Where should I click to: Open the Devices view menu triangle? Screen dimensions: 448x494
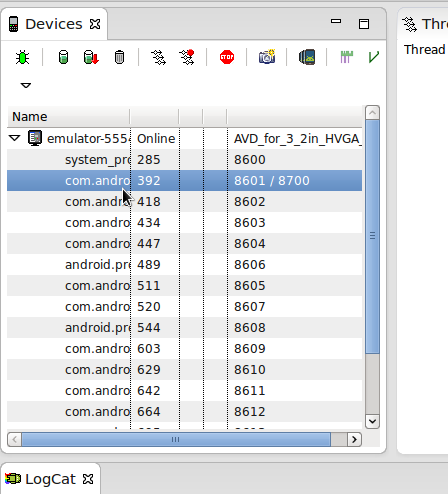pos(26,85)
